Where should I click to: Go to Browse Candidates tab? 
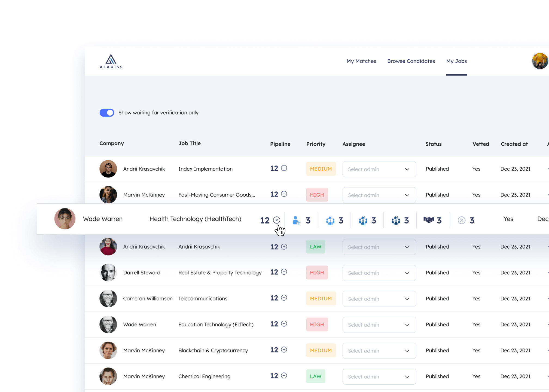coord(411,61)
